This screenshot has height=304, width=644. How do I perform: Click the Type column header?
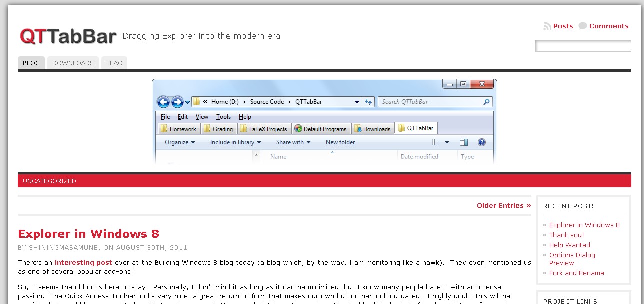(x=467, y=157)
